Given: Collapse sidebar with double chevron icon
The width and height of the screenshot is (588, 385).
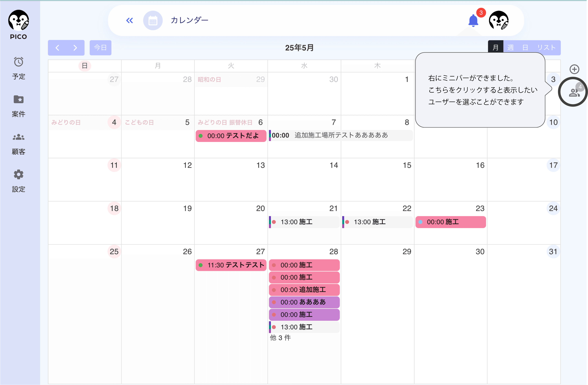Looking at the screenshot, I should 129,20.
